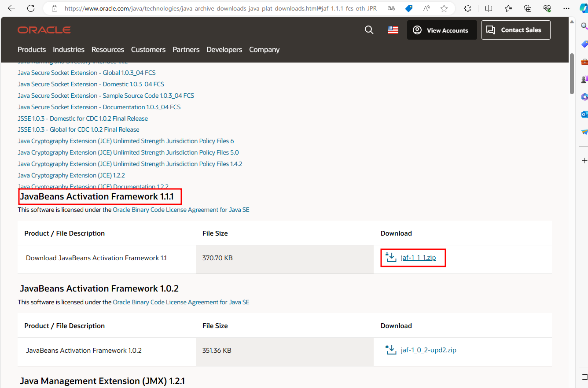
Task: Open JSSE Documentation 1.0.3_04 FCS link
Action: [99, 107]
